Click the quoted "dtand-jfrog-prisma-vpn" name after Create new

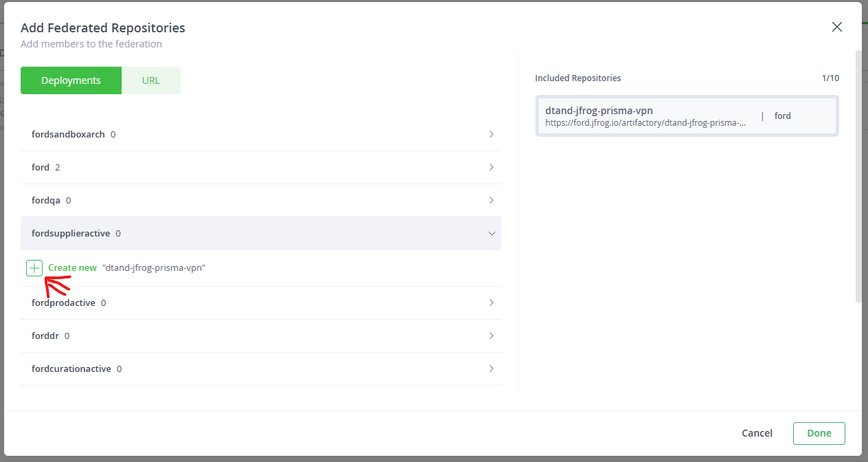point(154,268)
